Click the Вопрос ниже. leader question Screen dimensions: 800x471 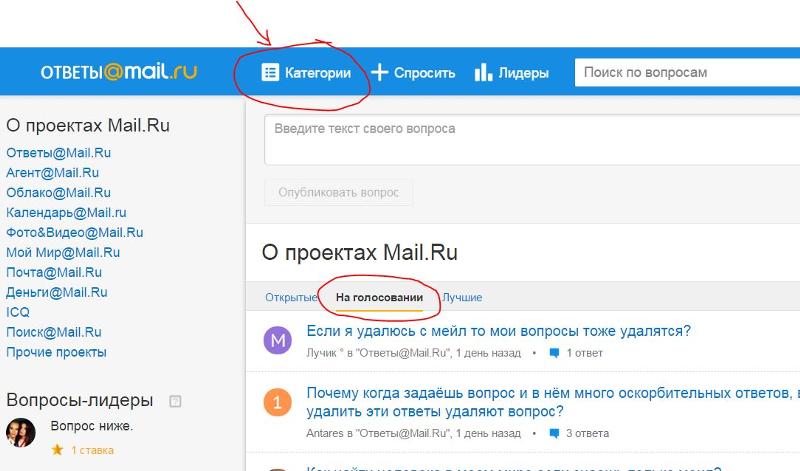tap(92, 426)
